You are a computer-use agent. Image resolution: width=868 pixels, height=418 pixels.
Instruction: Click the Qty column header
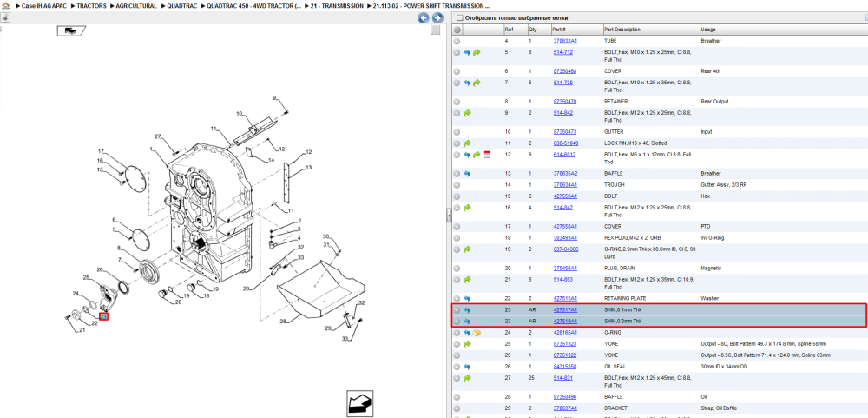pos(539,30)
